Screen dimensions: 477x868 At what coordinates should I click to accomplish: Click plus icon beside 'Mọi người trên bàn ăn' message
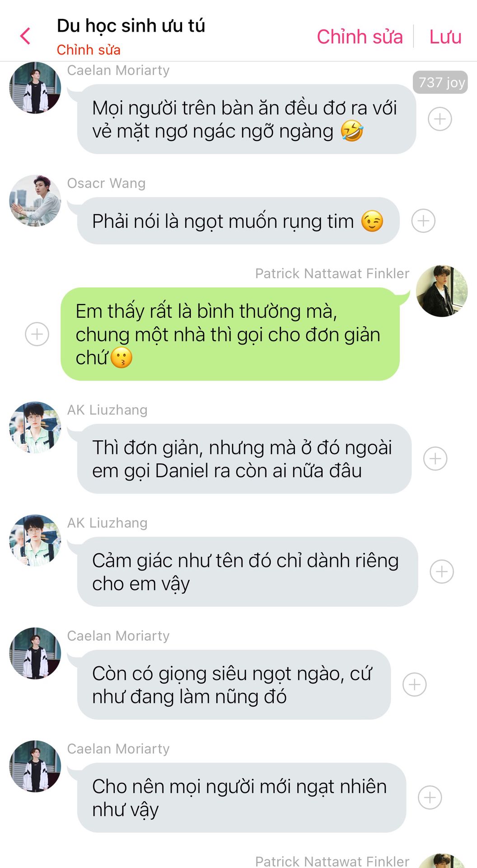pos(440,119)
